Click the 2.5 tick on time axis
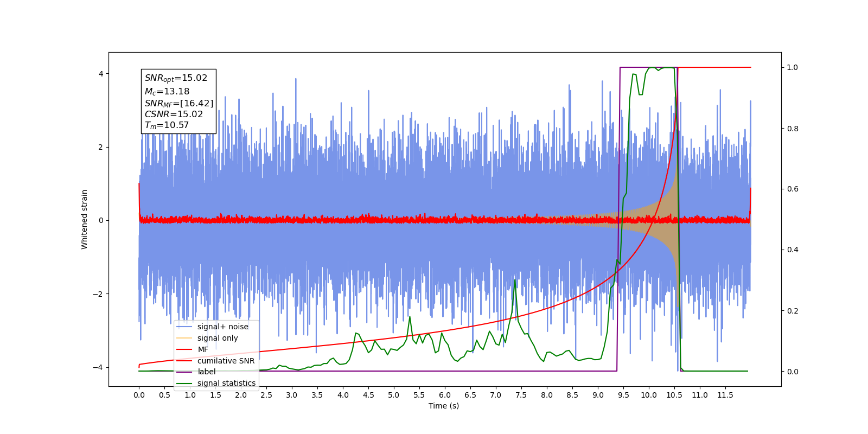 pyautogui.click(x=266, y=395)
